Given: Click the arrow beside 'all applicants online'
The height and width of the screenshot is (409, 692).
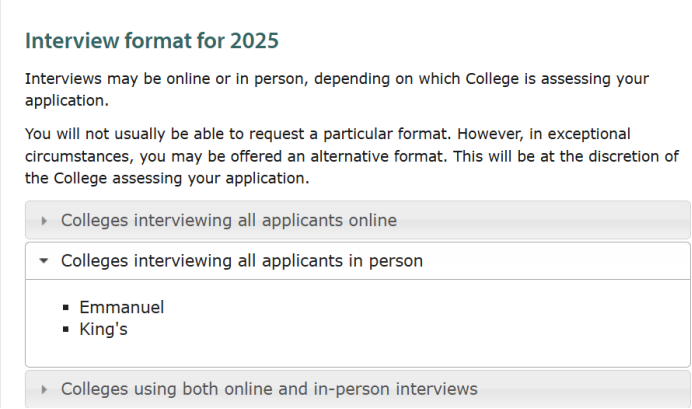Looking at the screenshot, I should [x=45, y=221].
